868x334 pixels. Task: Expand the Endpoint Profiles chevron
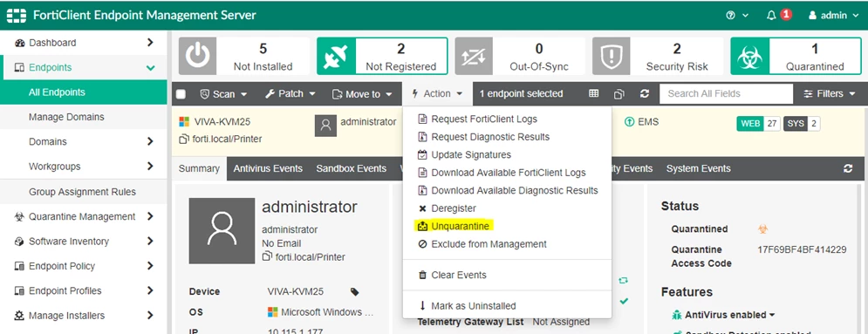[x=150, y=291]
